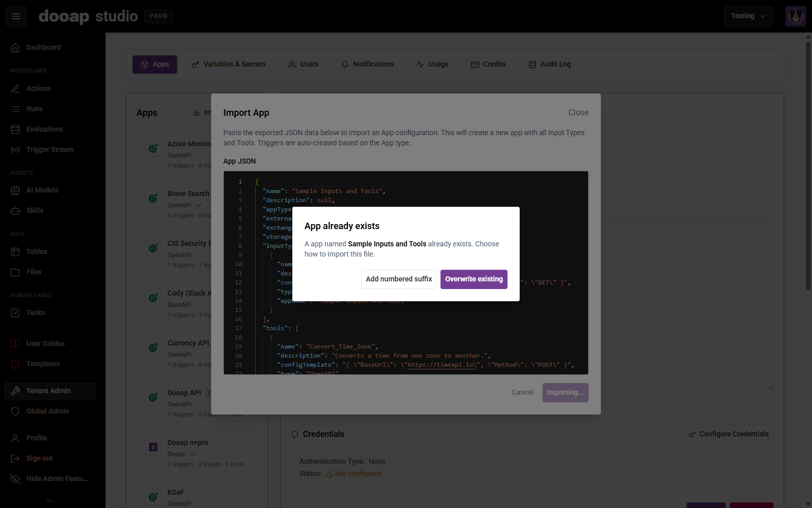Click the Skills robot icon
The width and height of the screenshot is (812, 508).
15,210
